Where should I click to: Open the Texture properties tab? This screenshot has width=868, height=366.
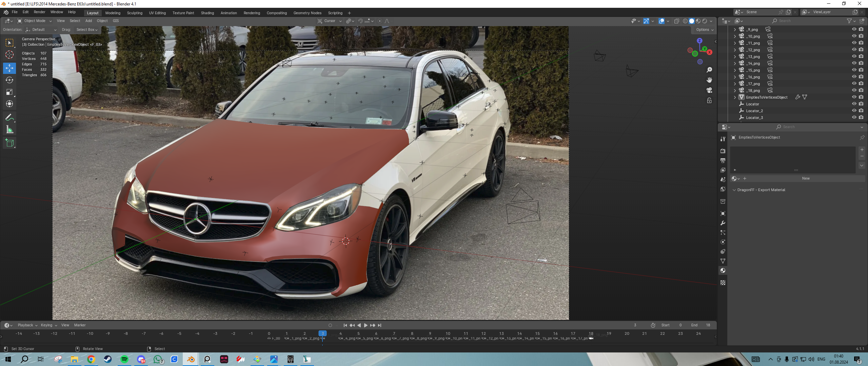click(723, 283)
